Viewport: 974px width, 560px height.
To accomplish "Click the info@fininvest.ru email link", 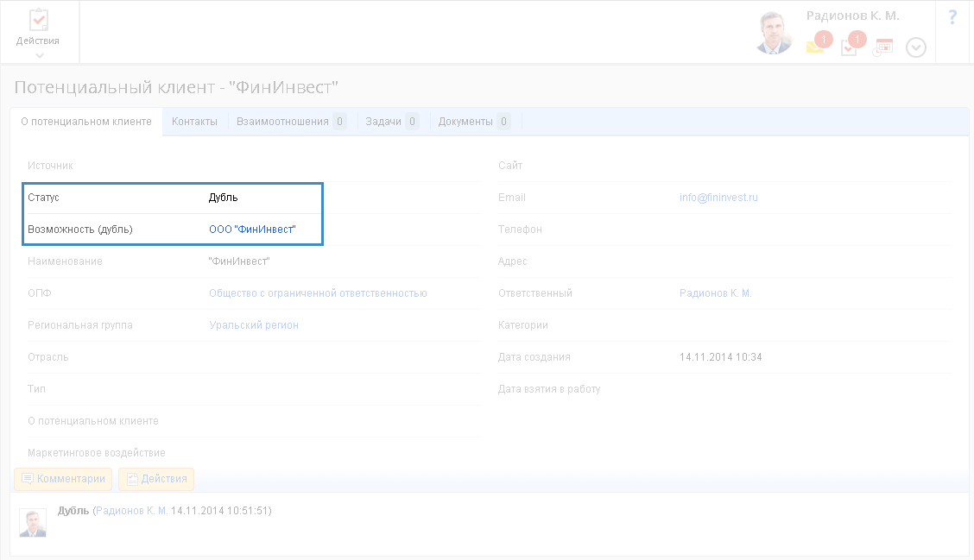I will click(718, 198).
